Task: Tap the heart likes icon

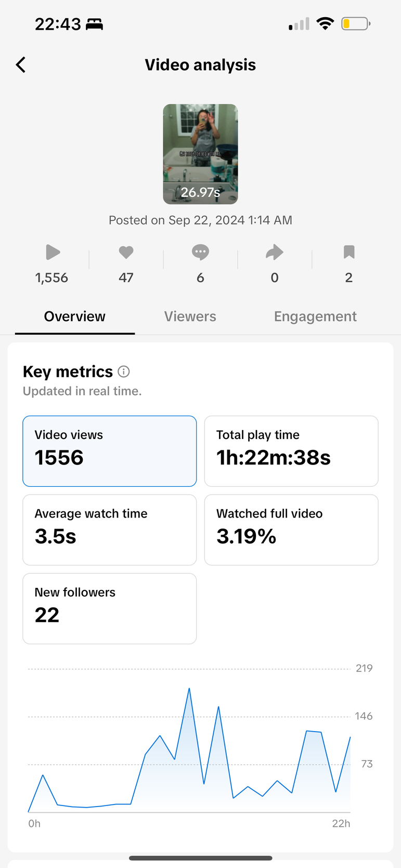Action: click(x=126, y=253)
